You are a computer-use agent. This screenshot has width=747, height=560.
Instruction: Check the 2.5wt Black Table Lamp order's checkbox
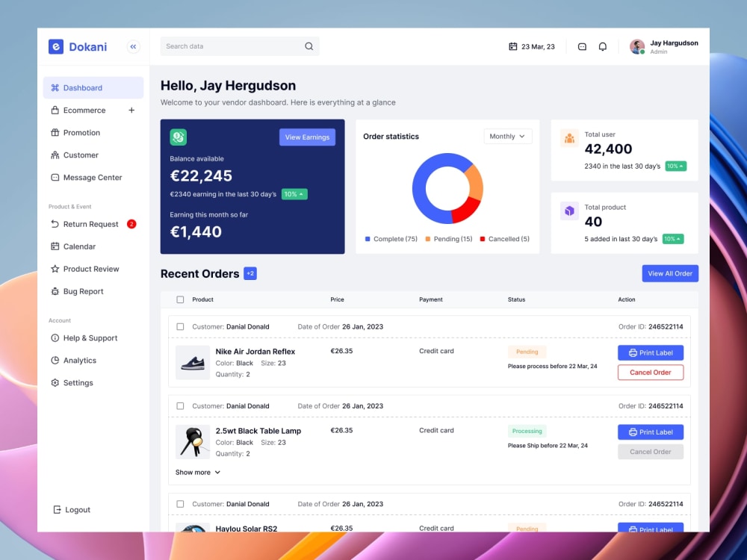[x=180, y=405]
